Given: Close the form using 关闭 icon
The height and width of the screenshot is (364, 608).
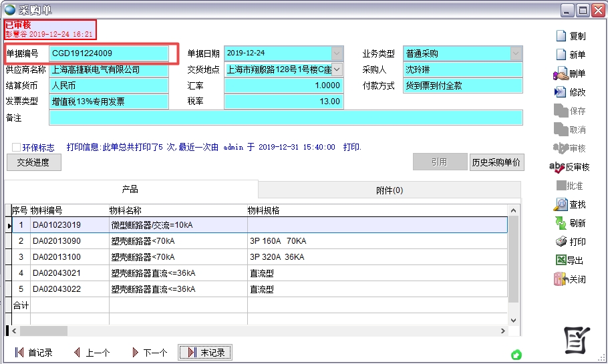Looking at the screenshot, I should 561,279.
